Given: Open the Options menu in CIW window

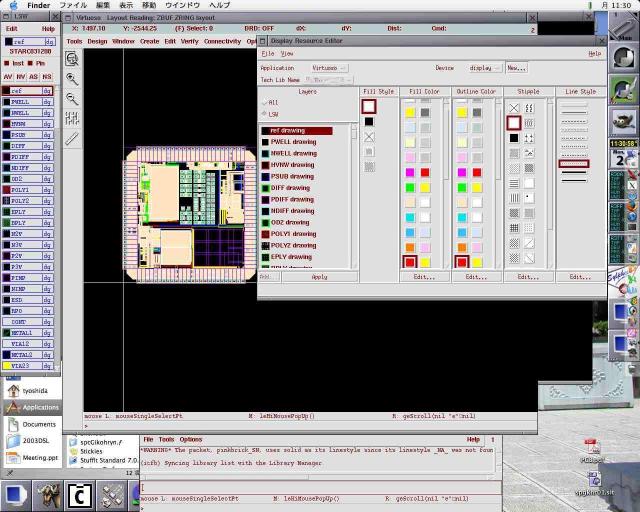Looking at the screenshot, I should point(191,439).
